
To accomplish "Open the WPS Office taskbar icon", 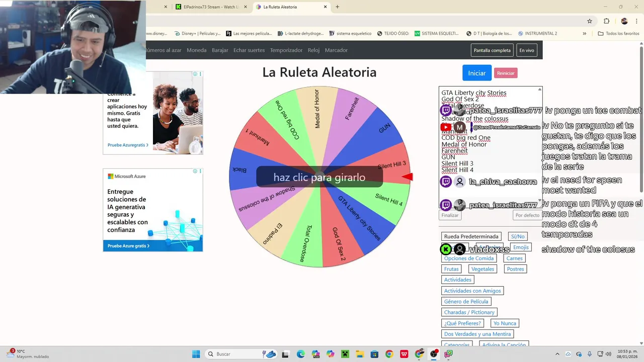I will pyautogui.click(x=404, y=354).
